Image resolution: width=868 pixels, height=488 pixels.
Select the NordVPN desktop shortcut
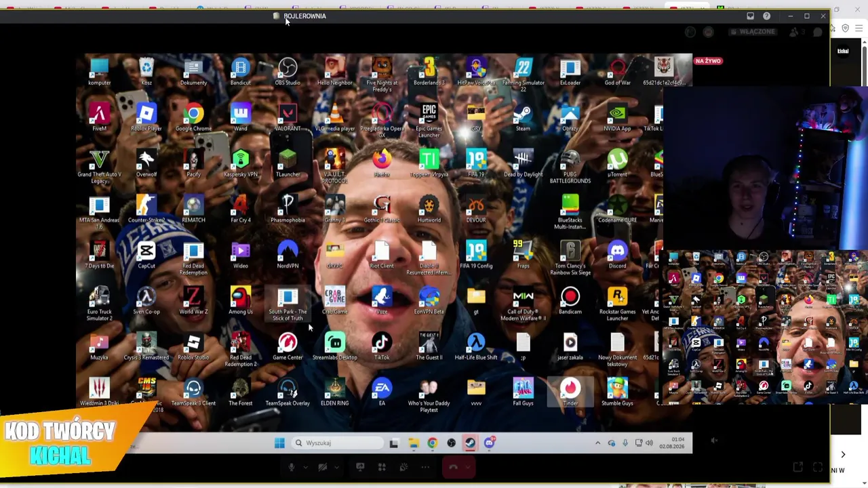pyautogui.click(x=288, y=255)
